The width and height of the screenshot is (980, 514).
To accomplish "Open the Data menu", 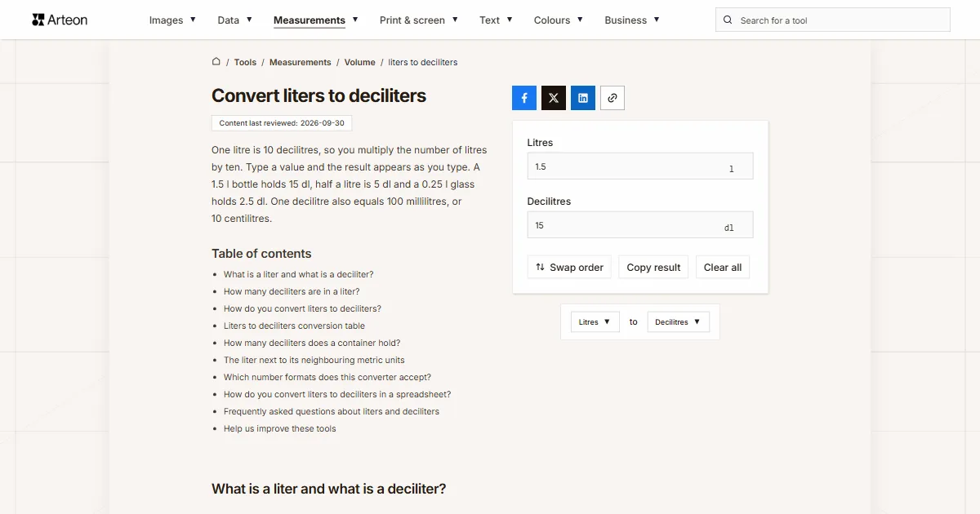I will pyautogui.click(x=234, y=20).
